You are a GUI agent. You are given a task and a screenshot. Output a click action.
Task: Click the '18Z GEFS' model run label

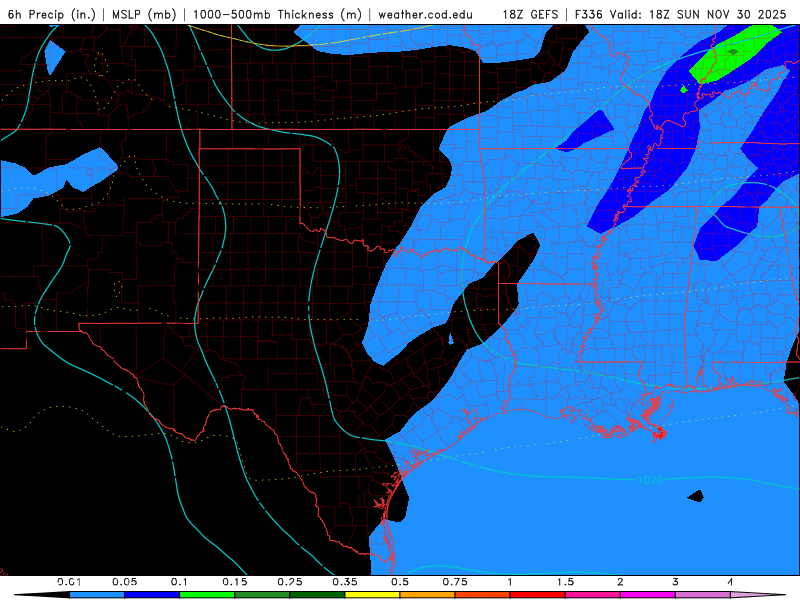coord(530,14)
